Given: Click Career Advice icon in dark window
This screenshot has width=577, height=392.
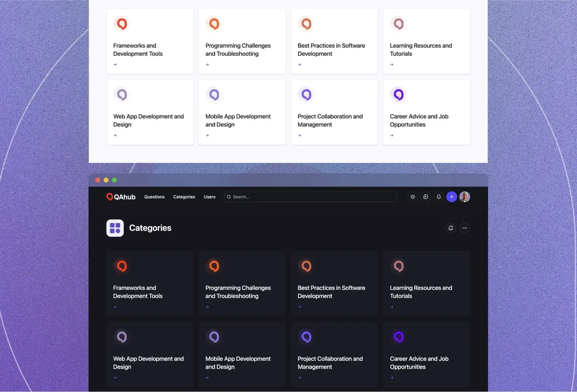Looking at the screenshot, I should tap(398, 337).
